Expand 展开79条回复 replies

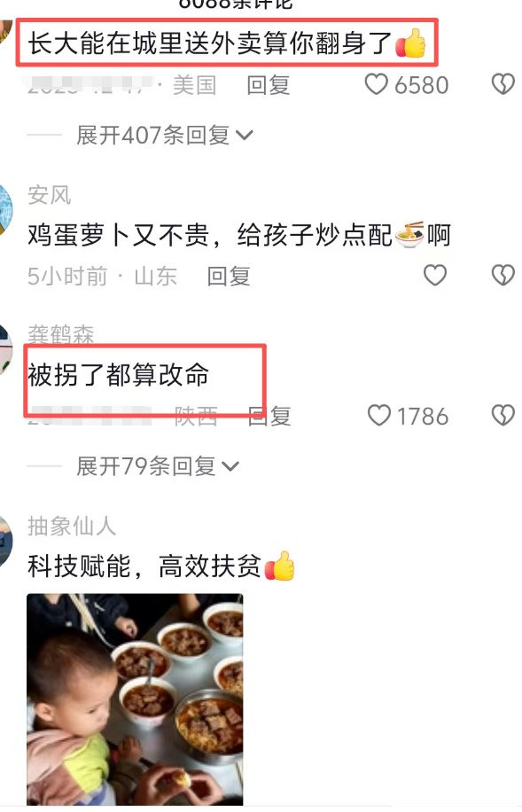click(158, 466)
